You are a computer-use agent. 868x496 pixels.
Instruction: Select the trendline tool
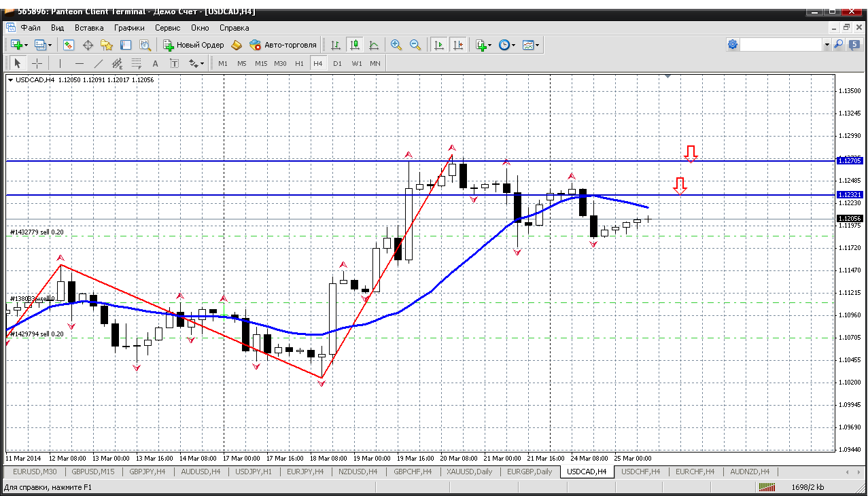pyautogui.click(x=98, y=63)
